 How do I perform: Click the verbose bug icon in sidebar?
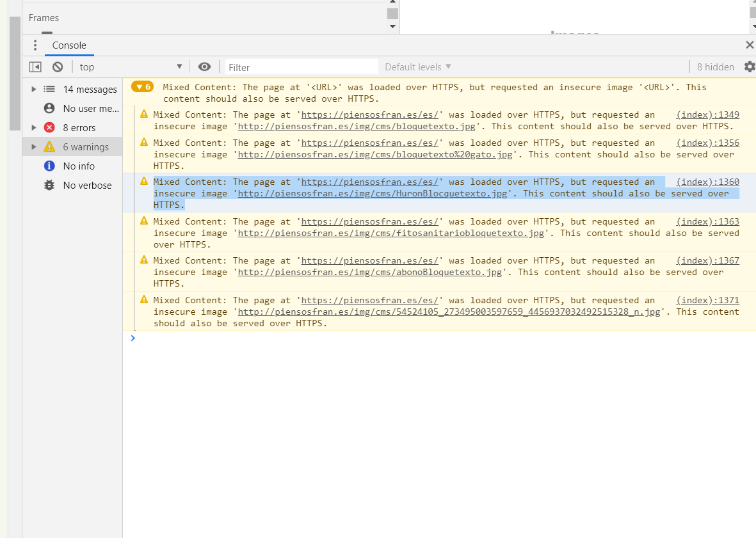49,185
